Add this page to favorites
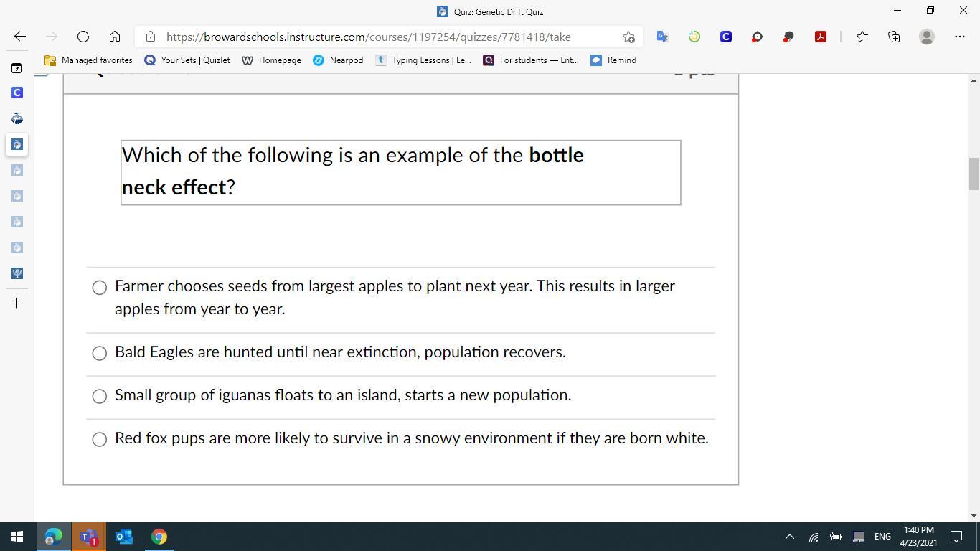The width and height of the screenshot is (980, 551). tap(628, 37)
